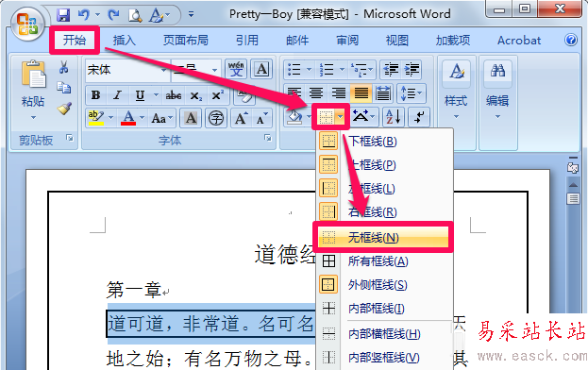Image resolution: width=588 pixels, height=370 pixels.
Task: Insert enclosed character
Action: pos(215,119)
